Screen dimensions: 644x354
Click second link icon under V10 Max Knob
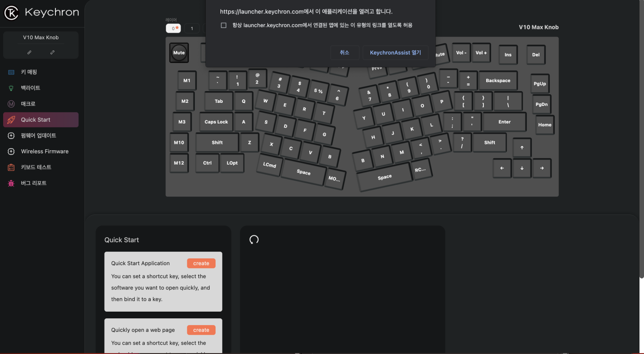[52, 52]
